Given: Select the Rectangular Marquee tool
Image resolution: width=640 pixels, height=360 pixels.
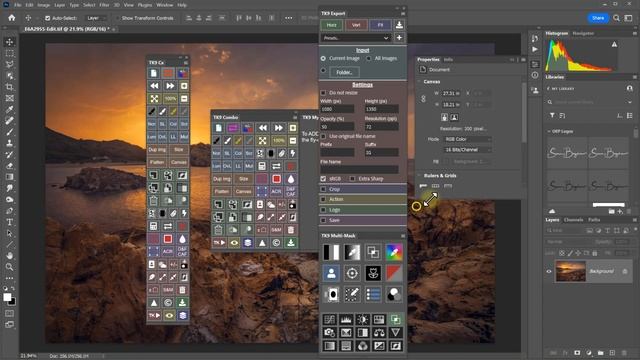Looking at the screenshot, I should (9, 53).
